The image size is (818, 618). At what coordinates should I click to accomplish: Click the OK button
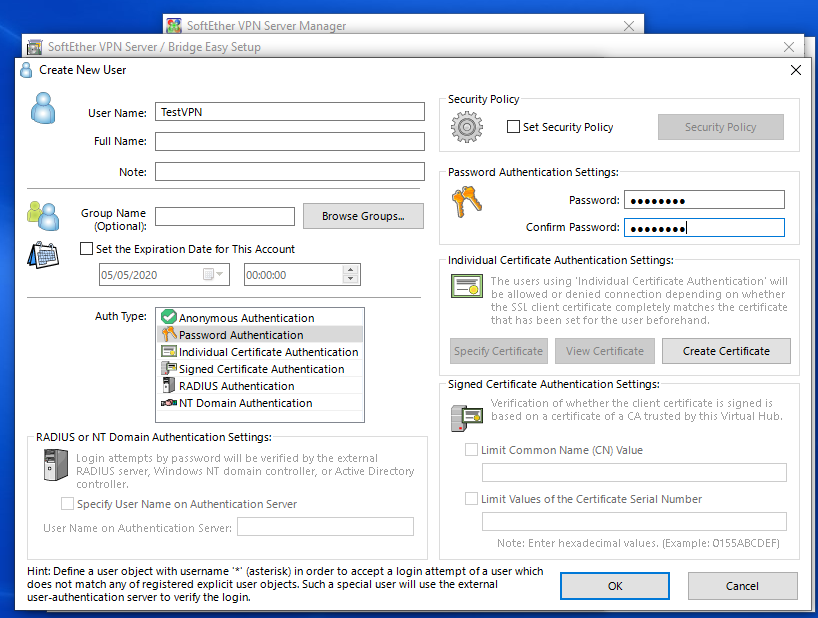click(x=615, y=586)
